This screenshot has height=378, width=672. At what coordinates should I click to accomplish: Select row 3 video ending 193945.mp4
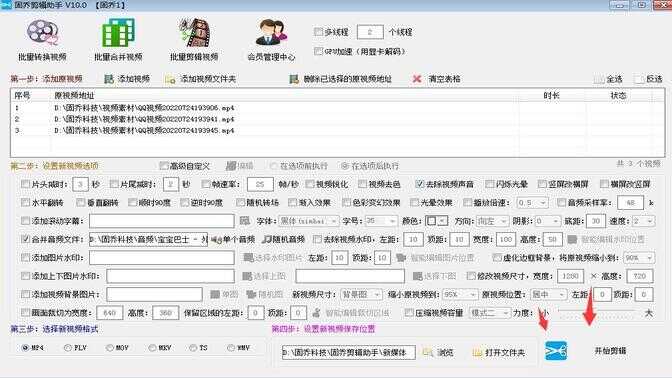tap(337, 130)
